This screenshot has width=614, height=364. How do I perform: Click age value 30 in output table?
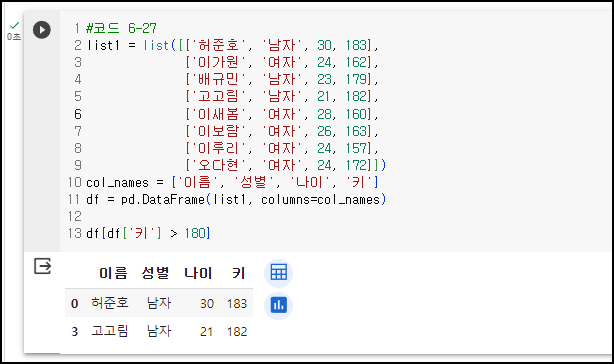coord(207,303)
